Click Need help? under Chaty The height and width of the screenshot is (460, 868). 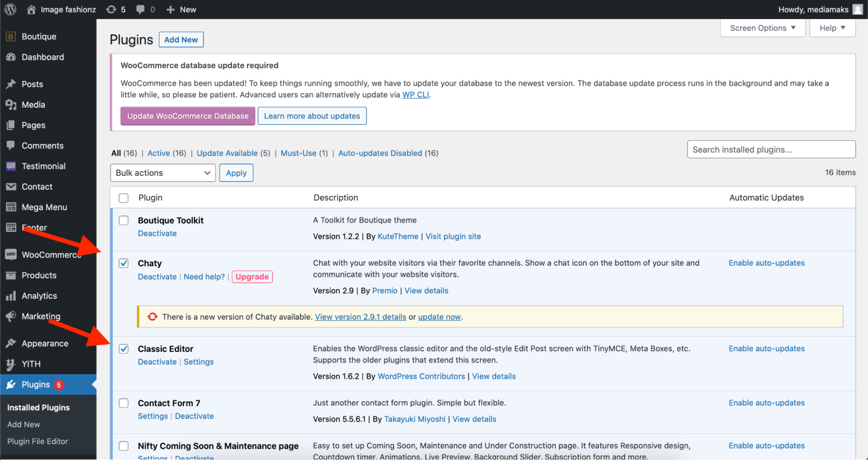tap(204, 277)
